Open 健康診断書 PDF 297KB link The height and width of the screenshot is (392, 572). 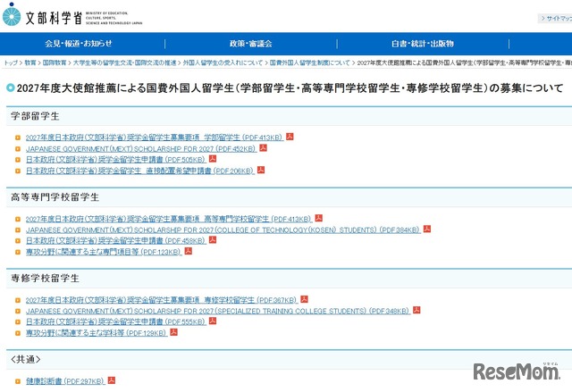coord(65,381)
